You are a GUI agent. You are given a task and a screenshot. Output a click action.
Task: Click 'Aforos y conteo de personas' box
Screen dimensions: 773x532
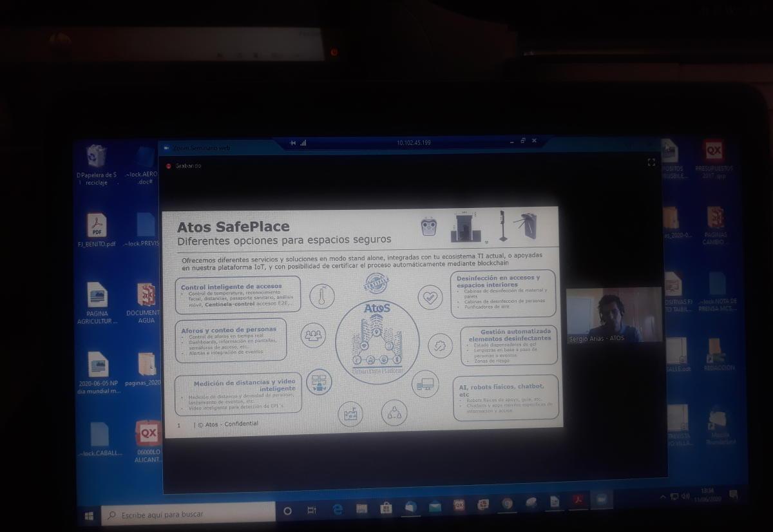231,340
